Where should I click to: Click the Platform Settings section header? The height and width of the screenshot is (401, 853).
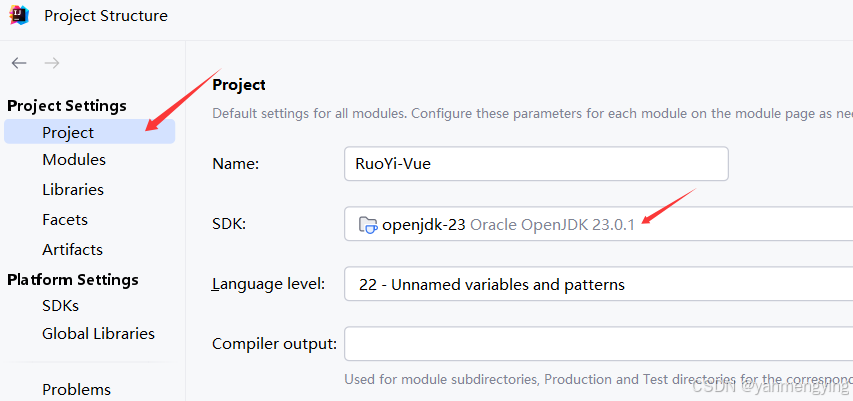coord(73,279)
